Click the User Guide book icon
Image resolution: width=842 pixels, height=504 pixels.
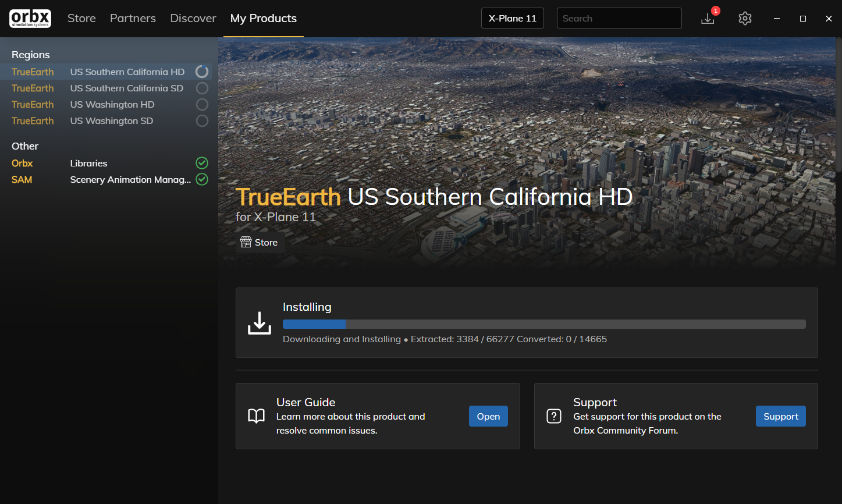click(257, 416)
